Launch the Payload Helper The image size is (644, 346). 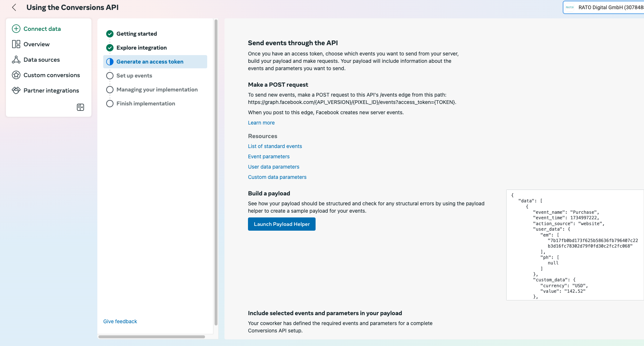(x=281, y=224)
